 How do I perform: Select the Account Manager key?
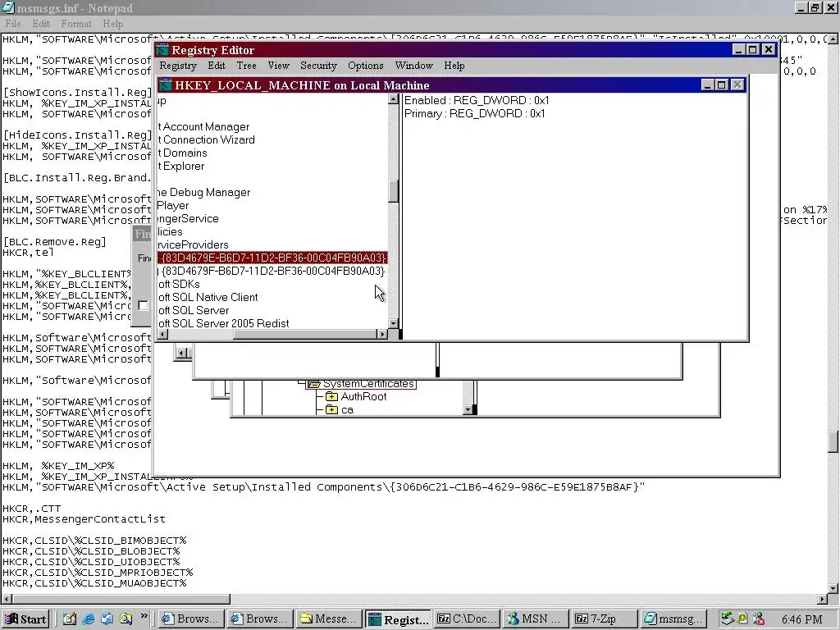[203, 127]
